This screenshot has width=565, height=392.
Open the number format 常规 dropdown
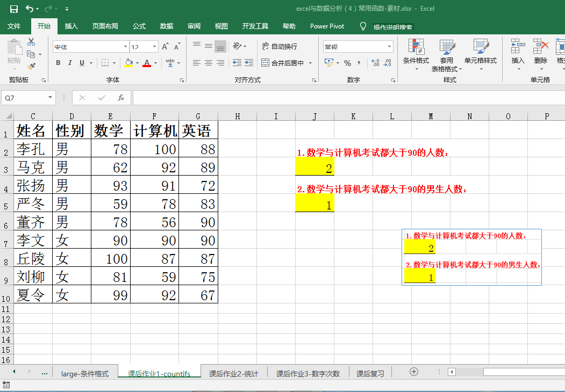tap(390, 46)
